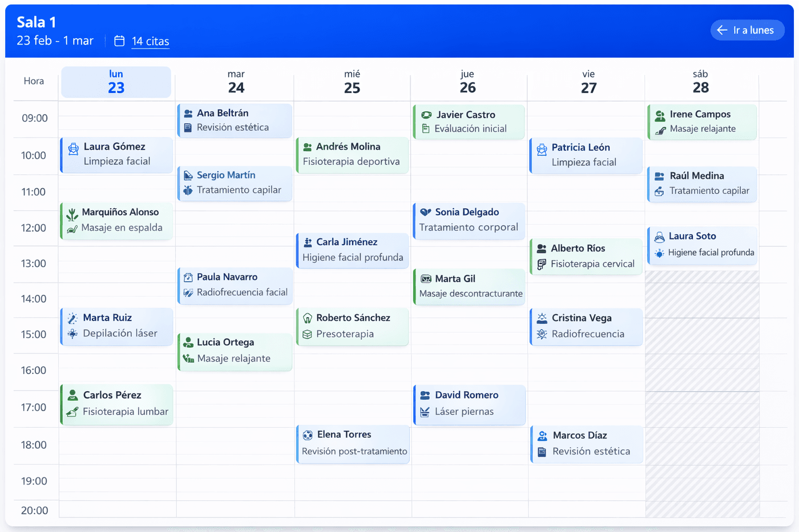This screenshot has height=532, width=799.
Task: Click the massage hand icon on Irene Campos's card
Action: point(661,131)
